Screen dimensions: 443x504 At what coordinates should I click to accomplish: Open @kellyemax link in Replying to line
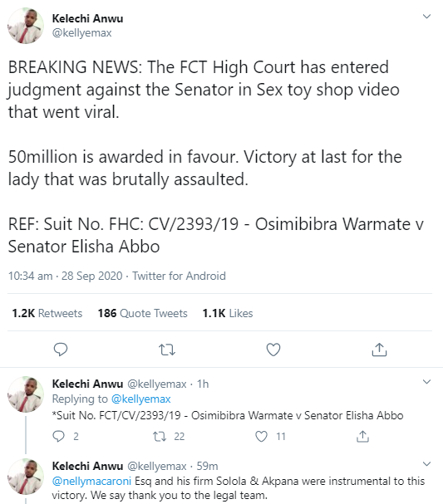point(141,399)
